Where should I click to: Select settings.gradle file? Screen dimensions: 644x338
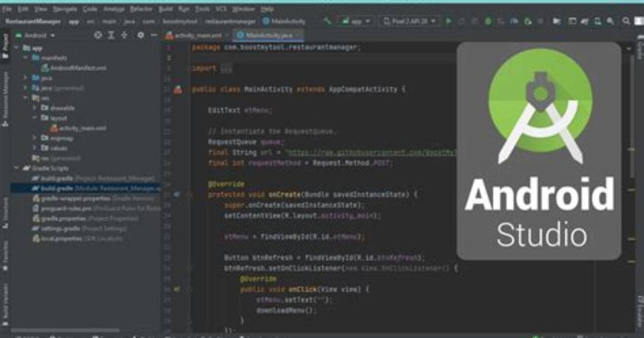pos(80,228)
